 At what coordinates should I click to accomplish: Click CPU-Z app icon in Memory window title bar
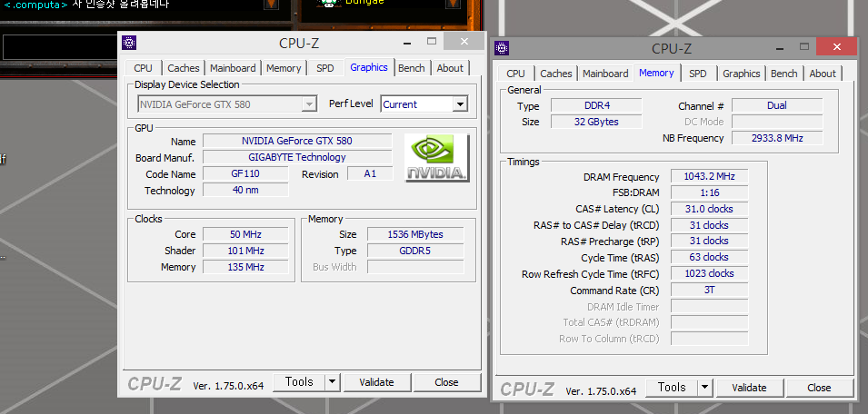pyautogui.click(x=502, y=49)
